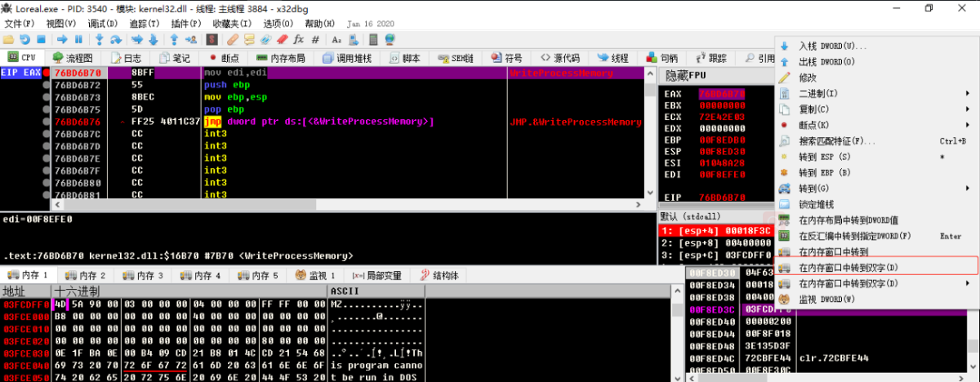Click disassembly horizontal scrollbar right arrow
This screenshot has height=382, width=980.
click(x=638, y=204)
